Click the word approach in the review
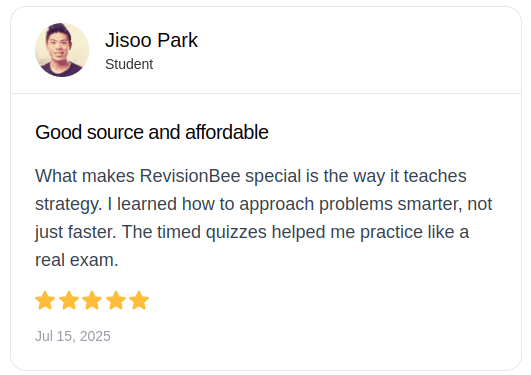Image resolution: width=531 pixels, height=375 pixels. tap(277, 205)
